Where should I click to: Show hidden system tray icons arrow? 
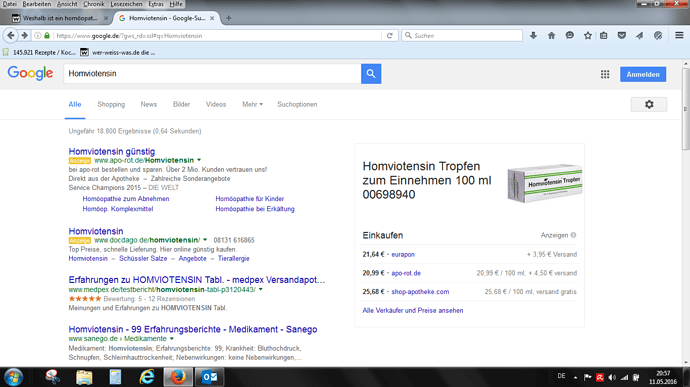[575, 377]
